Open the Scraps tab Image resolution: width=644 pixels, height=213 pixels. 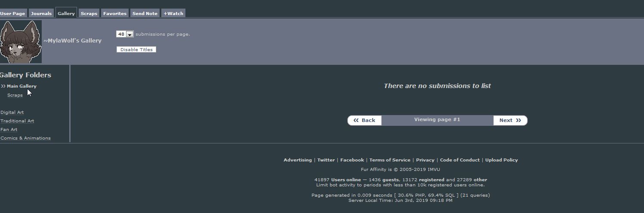89,13
